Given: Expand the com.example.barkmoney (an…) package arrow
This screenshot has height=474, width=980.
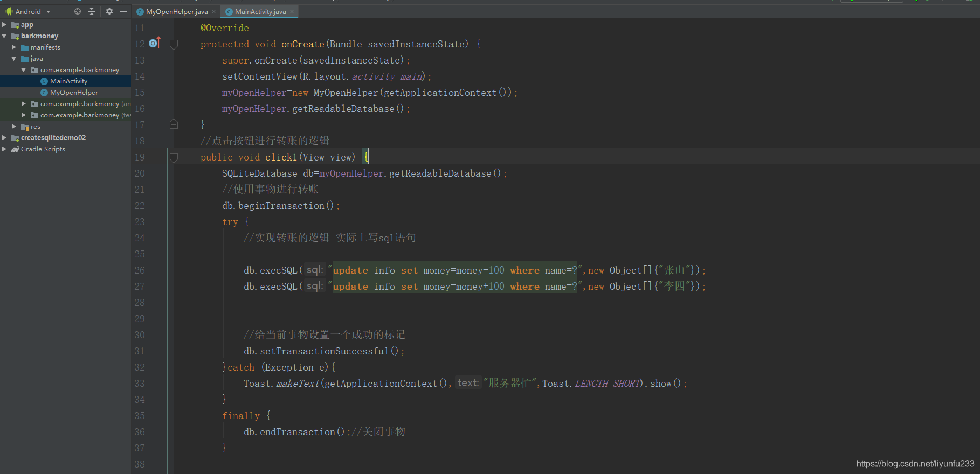Looking at the screenshot, I should pyautogui.click(x=24, y=103).
